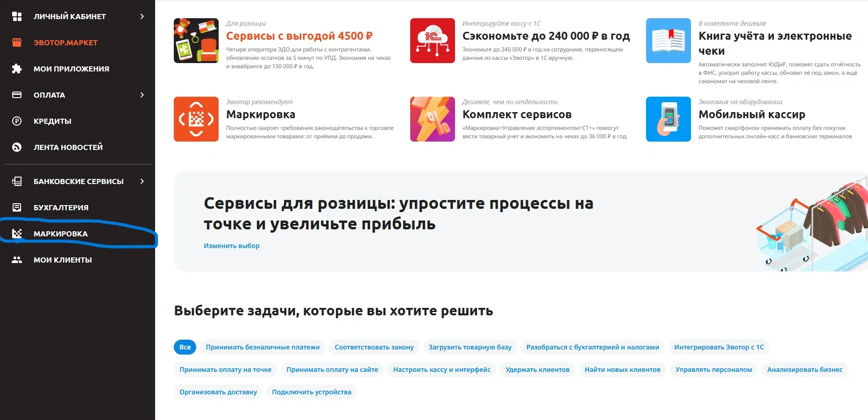Image resolution: width=868 pixels, height=420 pixels.
Task: Click the Эвотор.Маркет orange store icon
Action: coord(17,43)
